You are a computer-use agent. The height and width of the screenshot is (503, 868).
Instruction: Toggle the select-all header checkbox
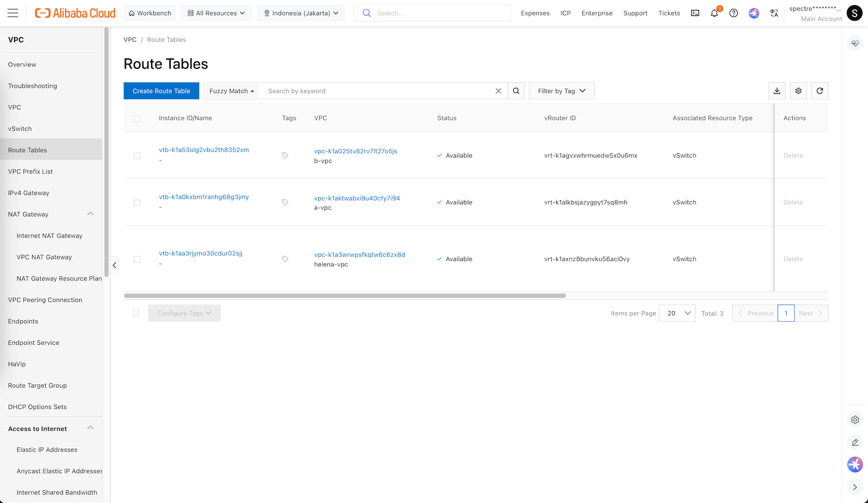coord(137,118)
